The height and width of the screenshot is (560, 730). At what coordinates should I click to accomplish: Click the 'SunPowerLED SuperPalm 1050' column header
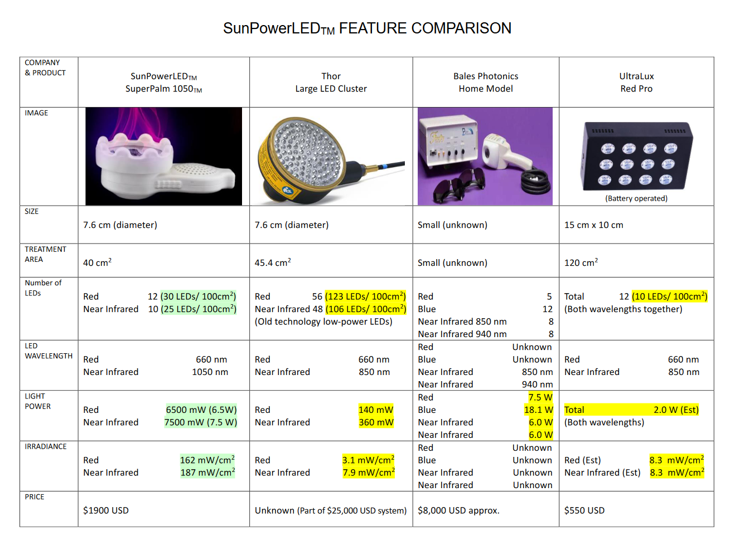point(163,82)
